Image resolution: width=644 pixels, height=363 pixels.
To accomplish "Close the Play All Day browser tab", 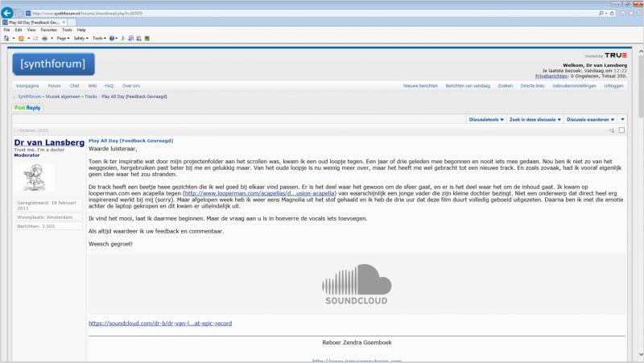I will tap(64, 23).
